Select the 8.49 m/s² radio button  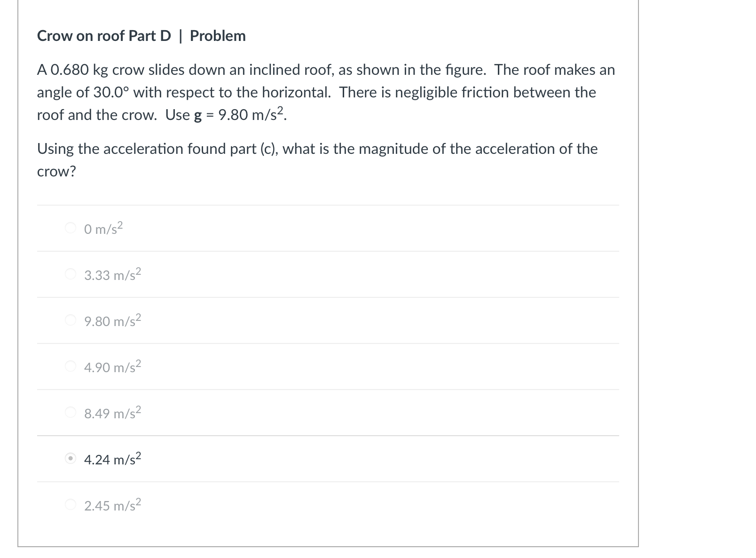click(x=70, y=413)
